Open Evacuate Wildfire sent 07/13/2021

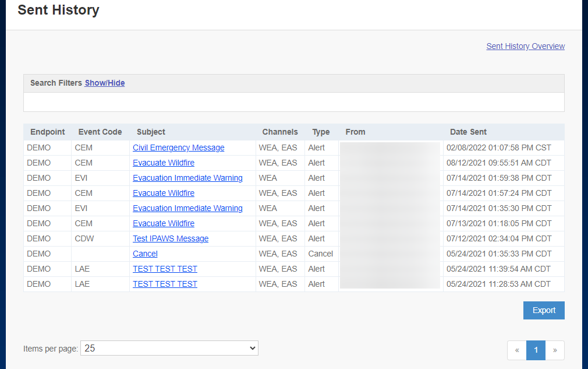164,223
